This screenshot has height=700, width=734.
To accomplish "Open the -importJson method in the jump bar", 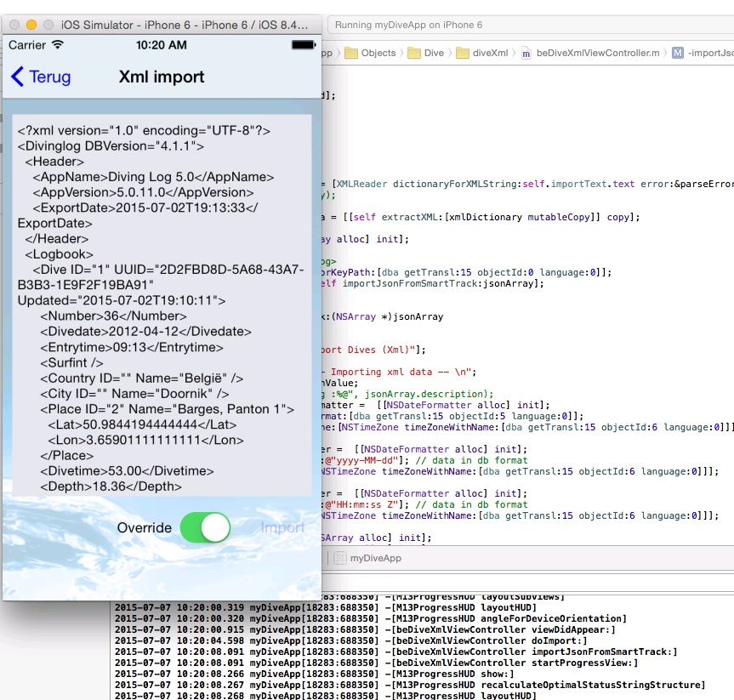I will (x=703, y=53).
